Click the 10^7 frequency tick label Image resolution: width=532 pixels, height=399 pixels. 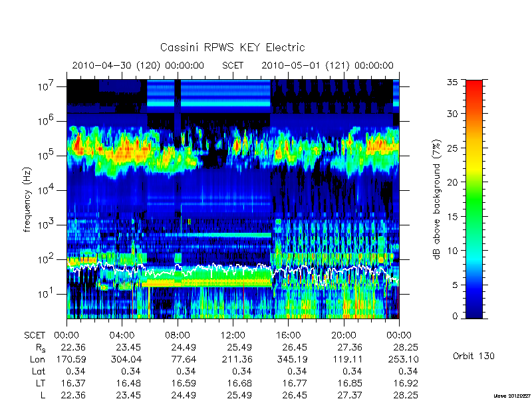click(46, 86)
